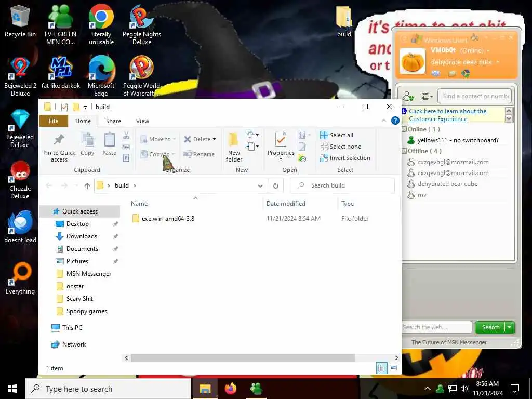This screenshot has width=532, height=399.
Task: Click the Messenger icon in the taskbar
Action: coord(256,389)
